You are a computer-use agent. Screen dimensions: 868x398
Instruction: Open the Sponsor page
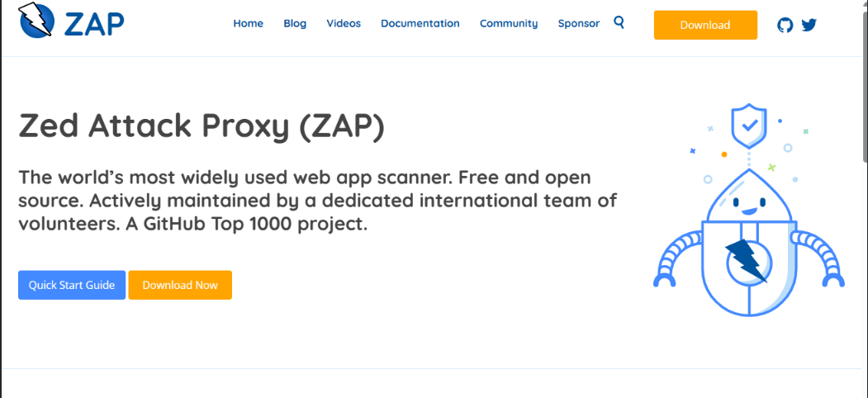click(x=578, y=24)
